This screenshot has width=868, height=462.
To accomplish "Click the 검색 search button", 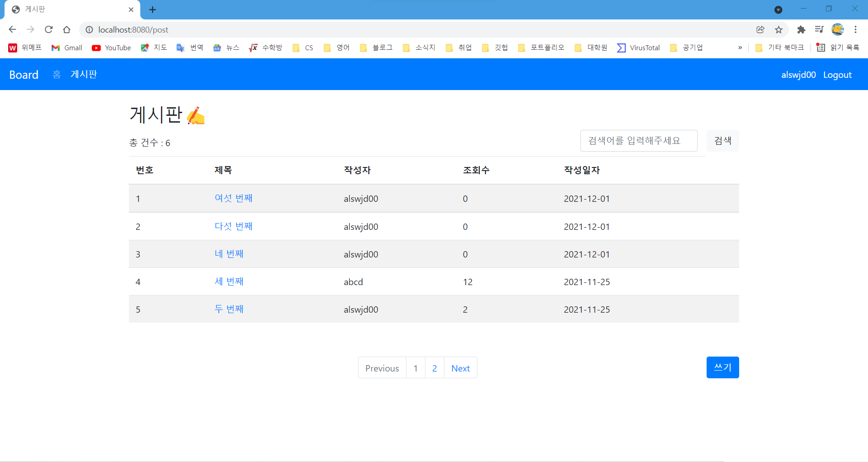I will click(x=723, y=141).
